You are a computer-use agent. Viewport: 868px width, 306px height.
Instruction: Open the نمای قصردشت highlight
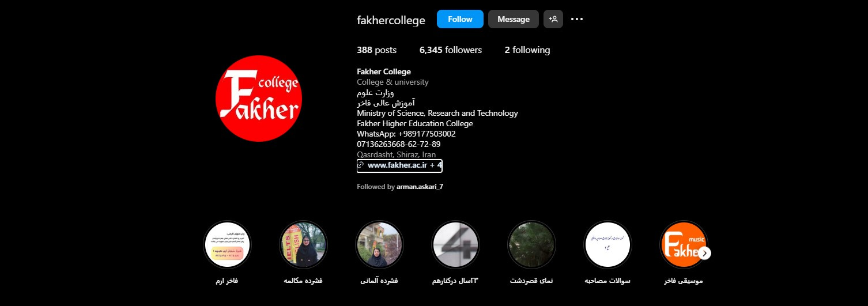tap(531, 245)
